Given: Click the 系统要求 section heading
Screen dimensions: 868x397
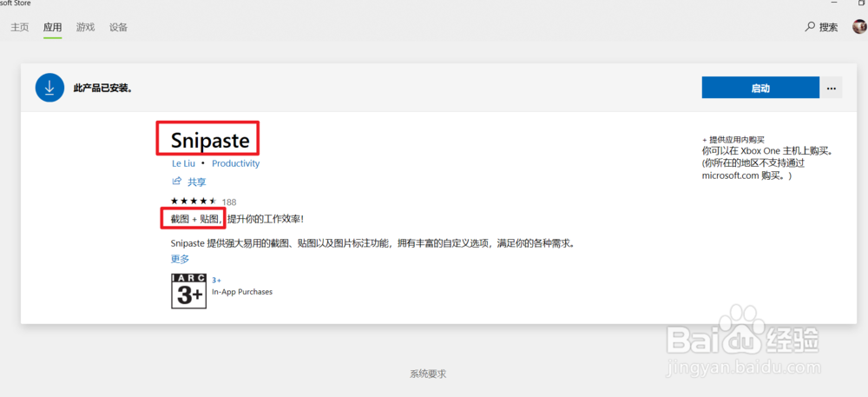Looking at the screenshot, I should point(428,374).
